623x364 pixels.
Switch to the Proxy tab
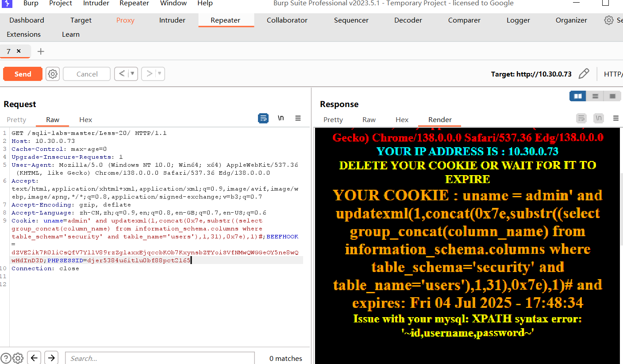[x=125, y=20]
